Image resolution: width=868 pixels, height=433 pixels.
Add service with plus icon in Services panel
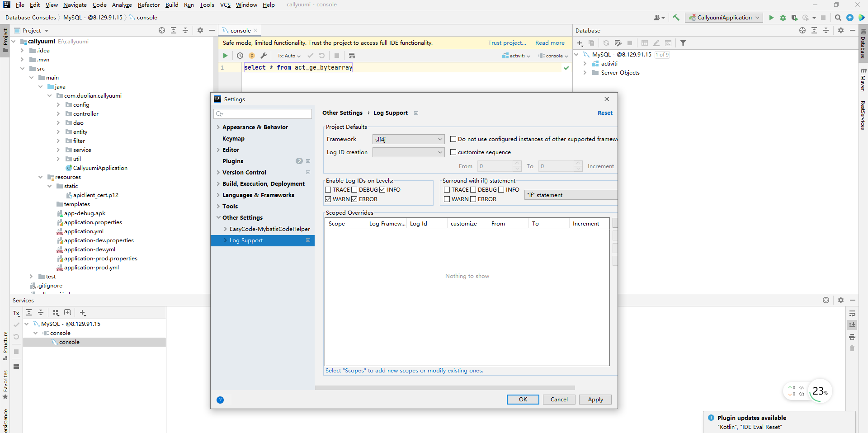(83, 312)
